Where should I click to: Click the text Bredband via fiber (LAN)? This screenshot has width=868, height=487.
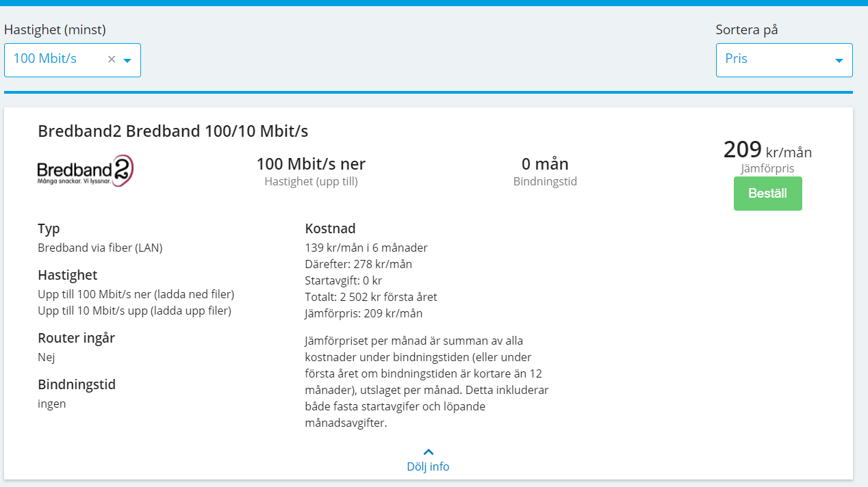(100, 248)
